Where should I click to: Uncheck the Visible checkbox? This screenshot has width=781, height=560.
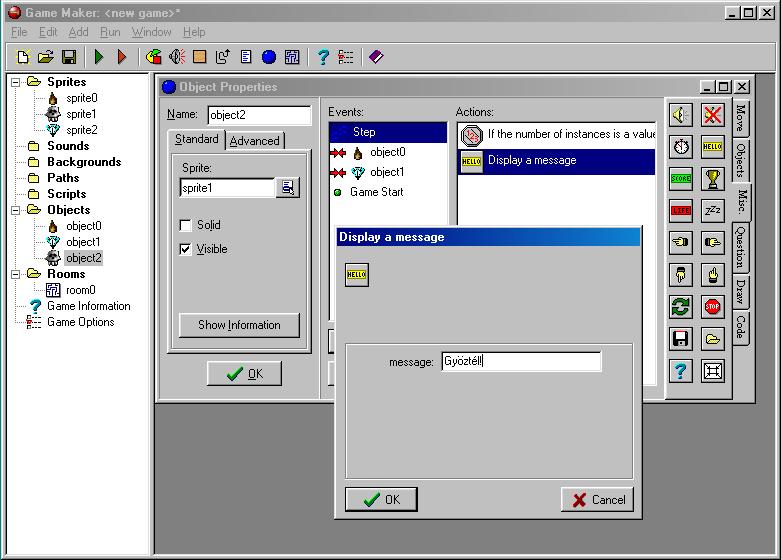coord(185,249)
